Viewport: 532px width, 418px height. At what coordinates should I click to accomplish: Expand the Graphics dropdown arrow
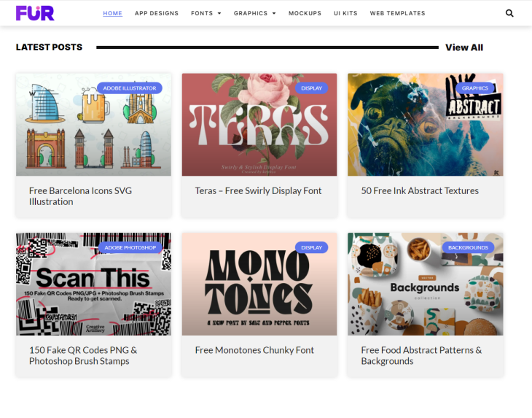[x=274, y=13]
